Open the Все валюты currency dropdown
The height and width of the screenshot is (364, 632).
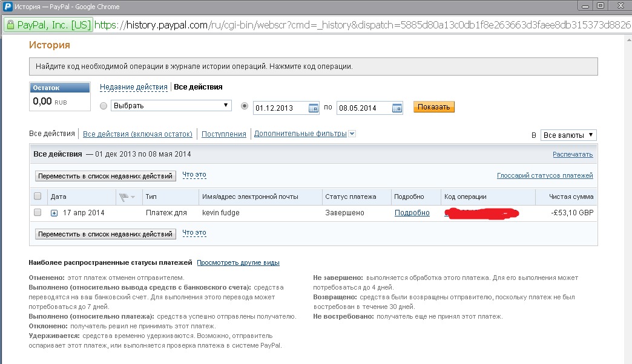[x=568, y=135]
